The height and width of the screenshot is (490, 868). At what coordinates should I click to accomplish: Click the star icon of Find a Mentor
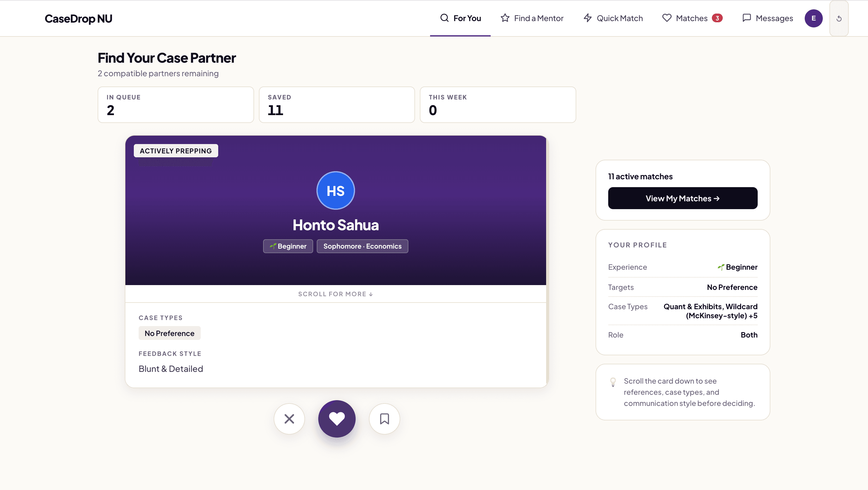(x=505, y=18)
